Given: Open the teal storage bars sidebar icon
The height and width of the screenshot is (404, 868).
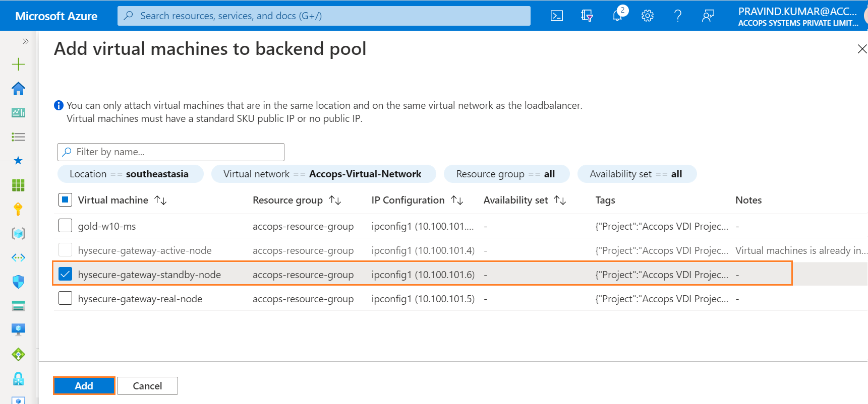Looking at the screenshot, I should pyautogui.click(x=18, y=306).
